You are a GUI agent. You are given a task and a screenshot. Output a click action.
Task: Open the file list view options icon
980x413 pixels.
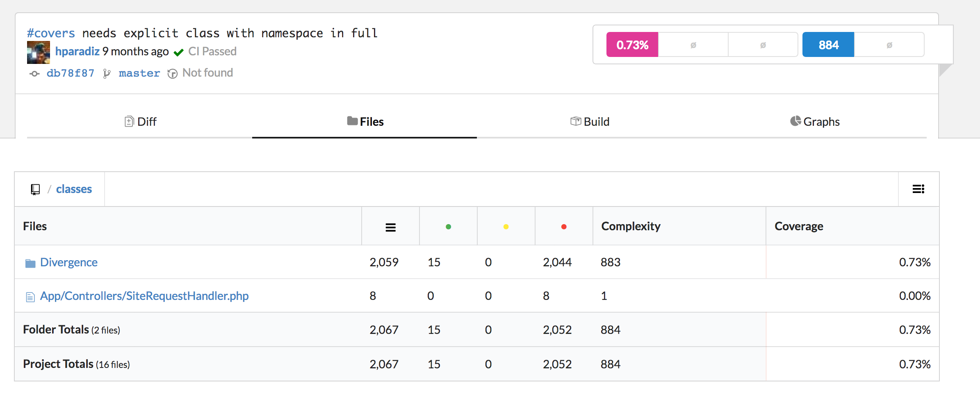click(x=918, y=189)
